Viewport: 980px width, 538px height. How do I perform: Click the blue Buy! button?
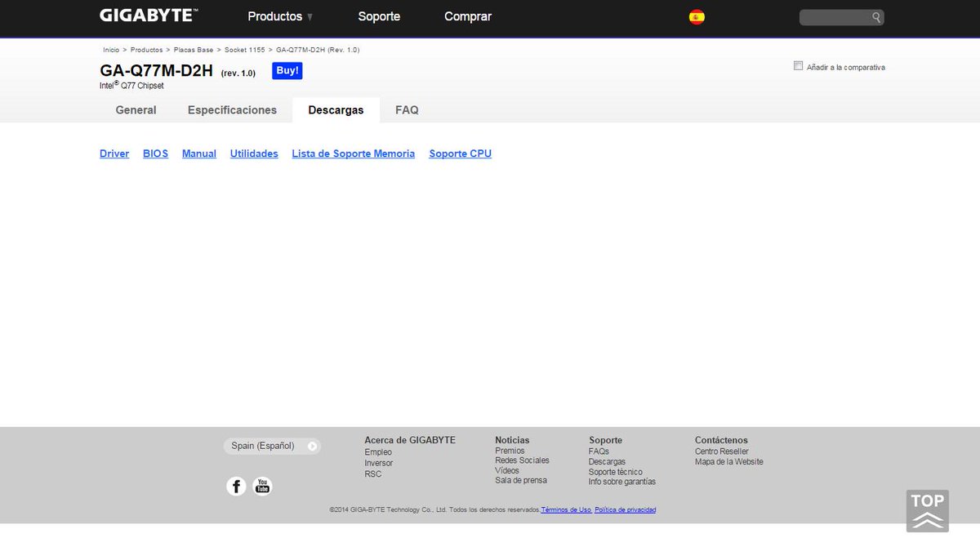pyautogui.click(x=287, y=71)
